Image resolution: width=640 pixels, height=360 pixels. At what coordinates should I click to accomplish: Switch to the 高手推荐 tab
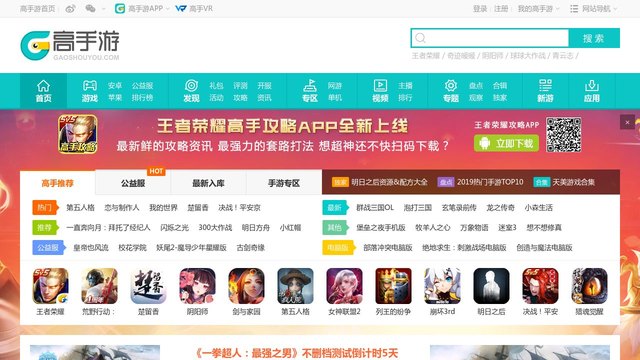[x=58, y=183]
